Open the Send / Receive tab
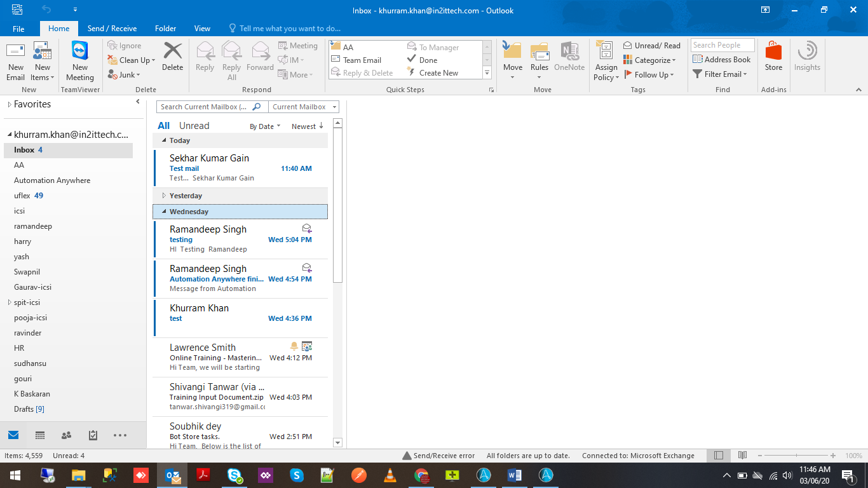Screen dimensions: 868x488 click(x=112, y=29)
